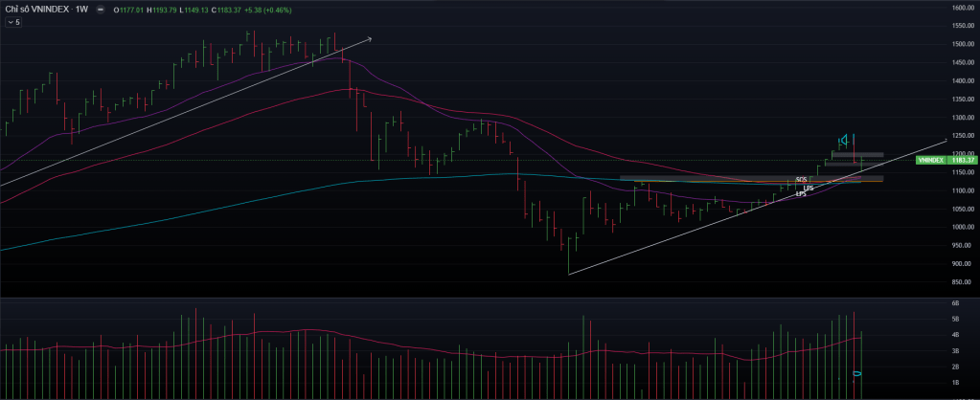Click the 1183.37 current price tag
This screenshot has width=980, height=400.
coord(963,160)
